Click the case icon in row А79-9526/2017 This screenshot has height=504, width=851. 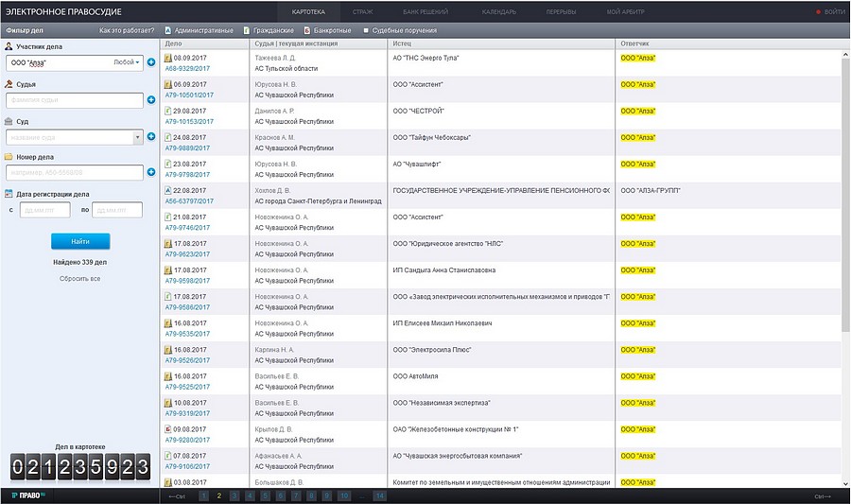coord(168,350)
